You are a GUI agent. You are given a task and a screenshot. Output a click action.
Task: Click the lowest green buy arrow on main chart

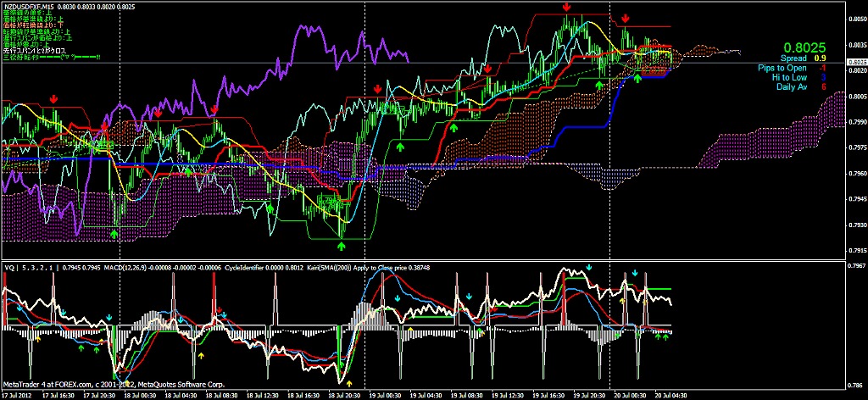click(x=342, y=246)
